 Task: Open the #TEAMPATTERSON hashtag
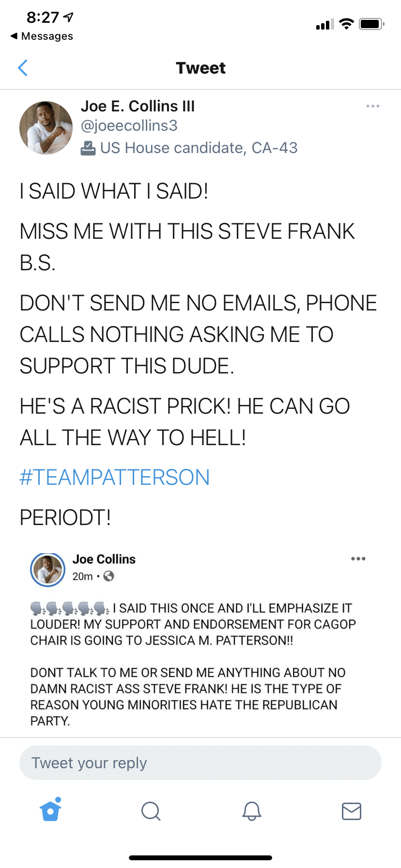pyautogui.click(x=114, y=477)
